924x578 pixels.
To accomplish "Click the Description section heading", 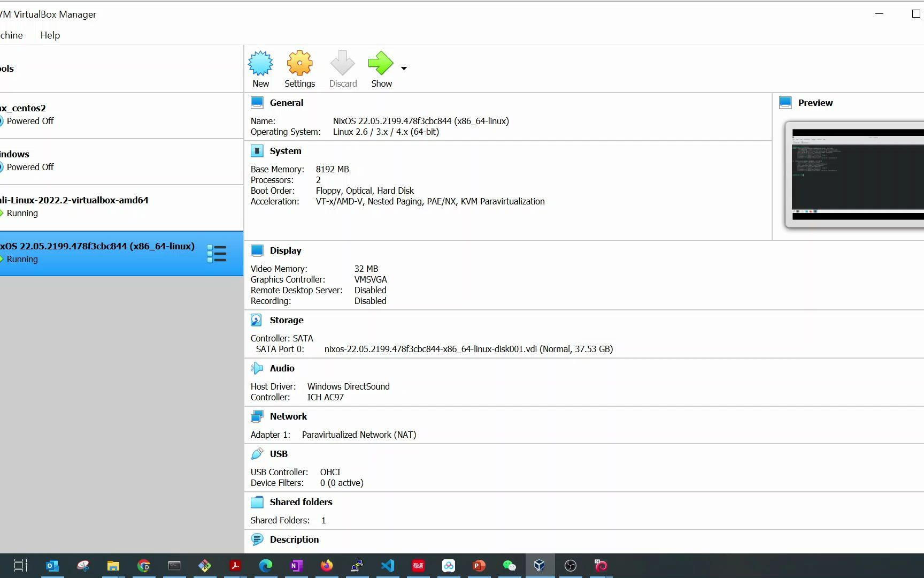I will coord(294,539).
